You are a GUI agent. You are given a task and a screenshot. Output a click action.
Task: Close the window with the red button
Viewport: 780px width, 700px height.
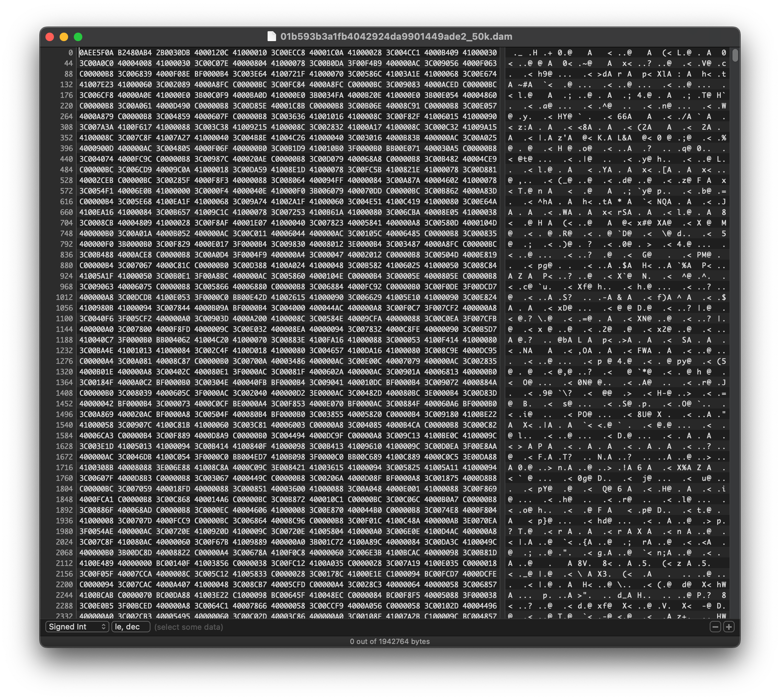(50, 37)
